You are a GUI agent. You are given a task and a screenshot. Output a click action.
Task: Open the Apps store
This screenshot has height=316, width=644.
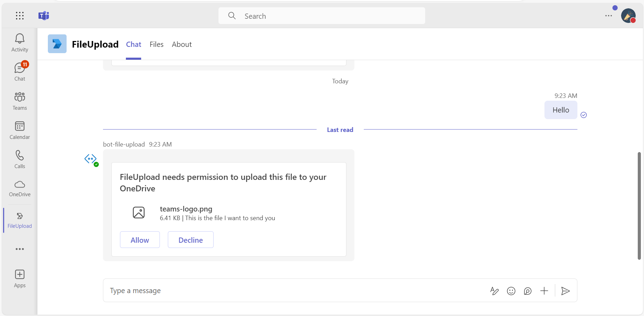pos(20,279)
